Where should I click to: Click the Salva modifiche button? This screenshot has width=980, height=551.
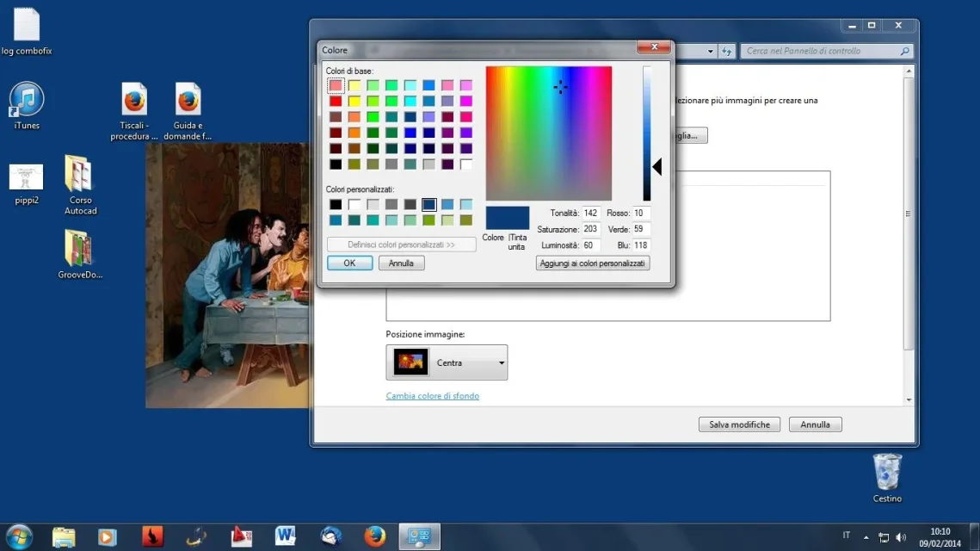click(739, 424)
